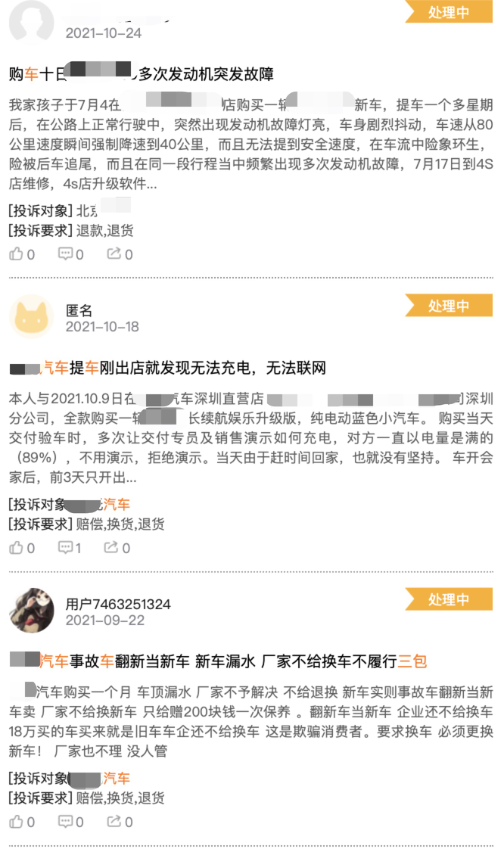This screenshot has height=849, width=504.
Task: Open comments on the 用户7463251324 complaint
Action: click(x=71, y=822)
